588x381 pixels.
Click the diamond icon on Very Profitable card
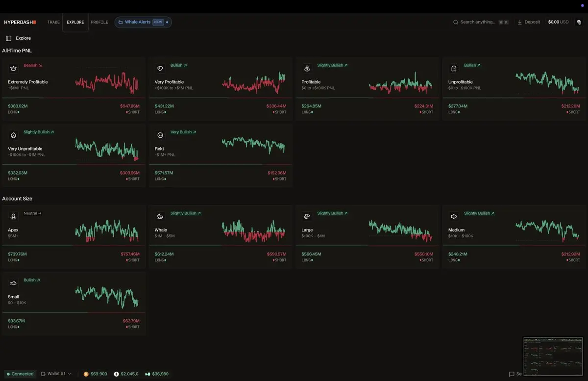pyautogui.click(x=160, y=69)
